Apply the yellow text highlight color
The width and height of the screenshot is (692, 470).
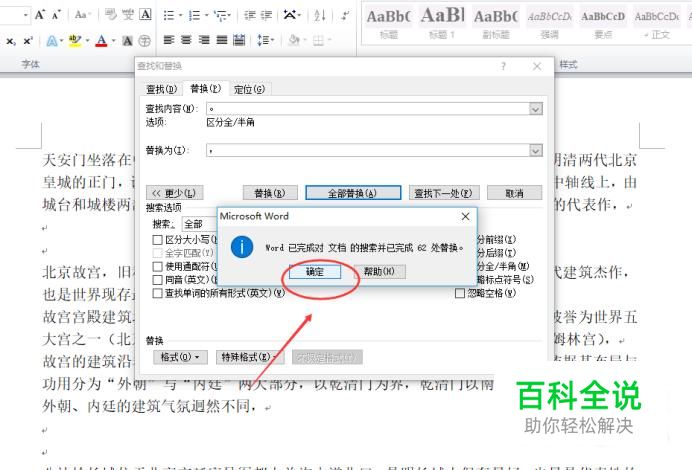click(75, 41)
